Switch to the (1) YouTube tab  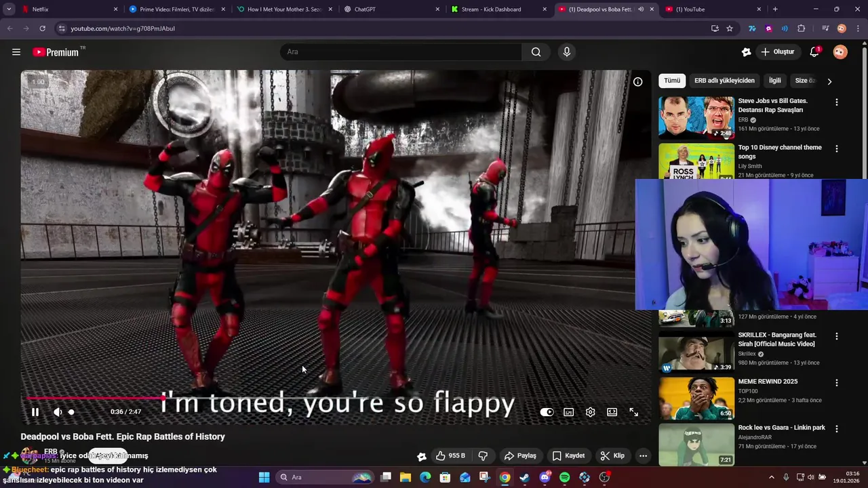pos(713,9)
